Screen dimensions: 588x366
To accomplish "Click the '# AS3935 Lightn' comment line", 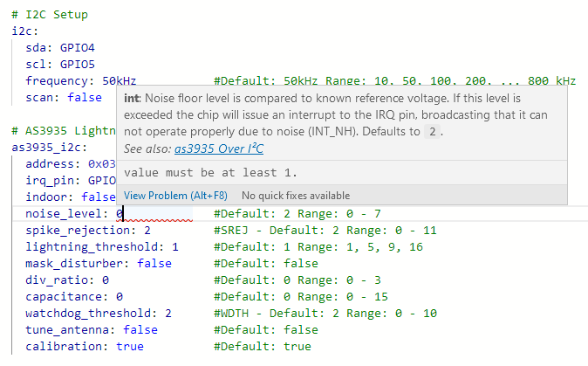I will point(64,131).
